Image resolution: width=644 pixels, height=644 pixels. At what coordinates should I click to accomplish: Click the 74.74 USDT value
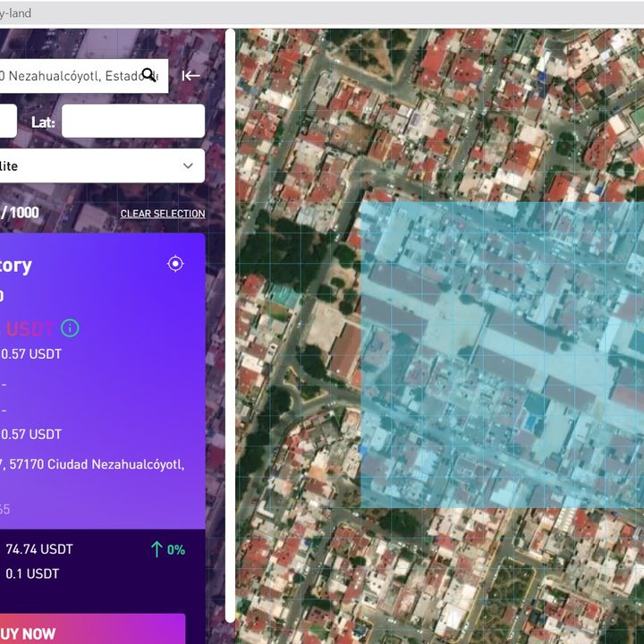(x=39, y=549)
